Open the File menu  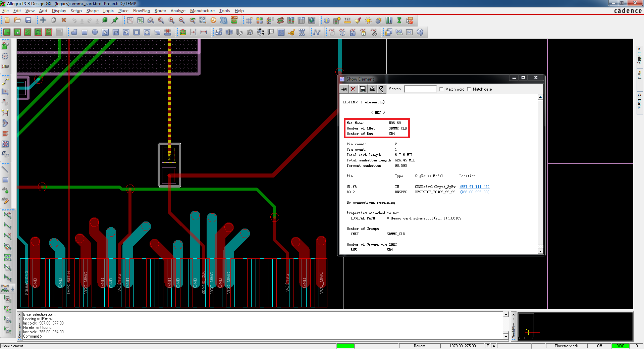click(5, 11)
